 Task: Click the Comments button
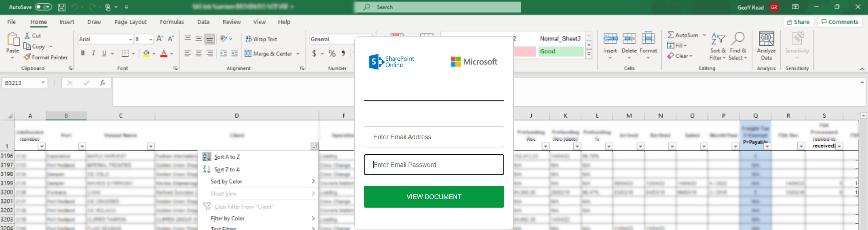[x=839, y=22]
